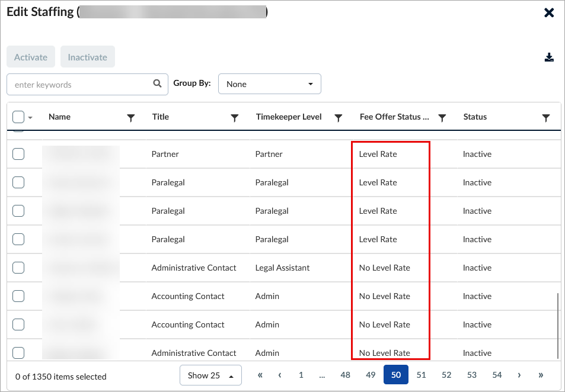This screenshot has width=565, height=392.
Task: Click the Legal Assistant cell
Action: coord(282,268)
